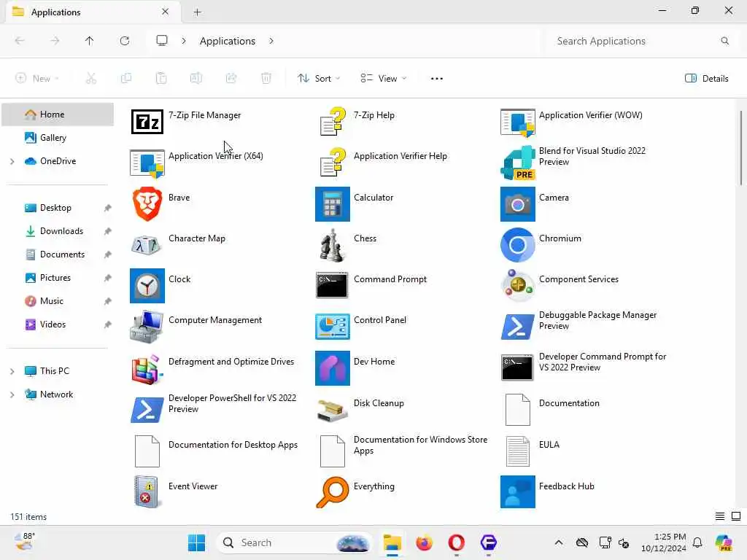Screen dimensions: 747x560
Task: Open the taskbar Search box
Action: click(293, 542)
